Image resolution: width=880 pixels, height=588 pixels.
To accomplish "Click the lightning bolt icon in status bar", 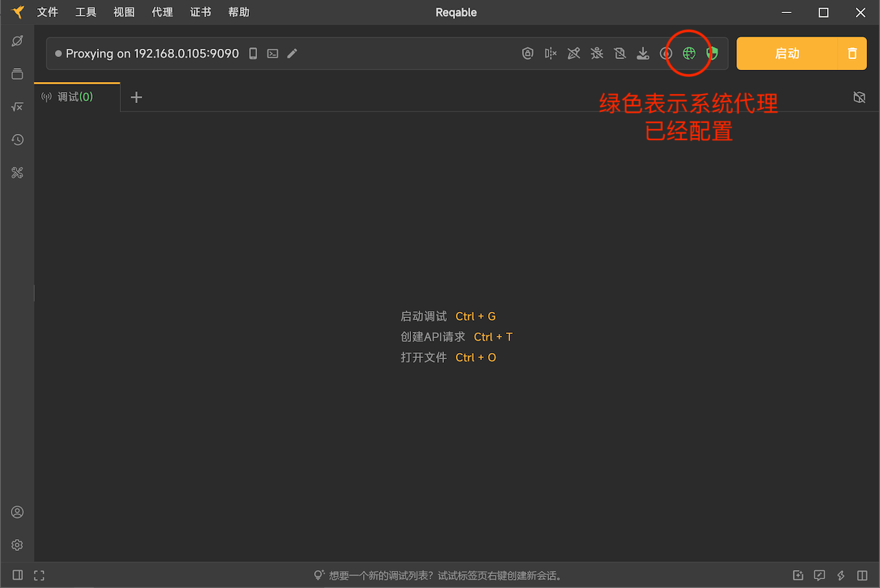I will click(841, 576).
